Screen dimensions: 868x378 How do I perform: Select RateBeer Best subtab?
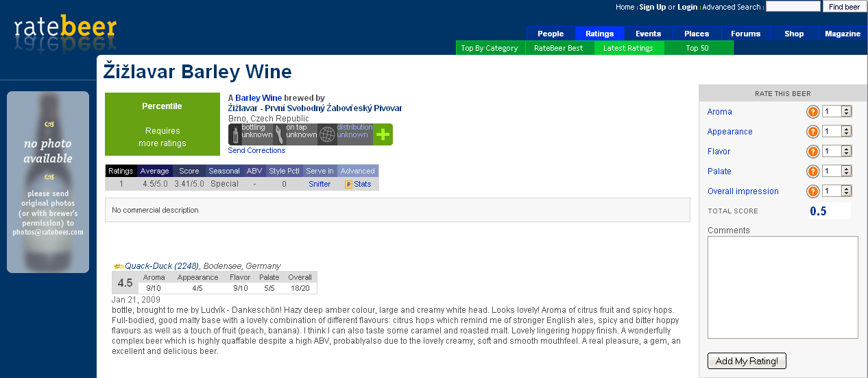tap(559, 48)
